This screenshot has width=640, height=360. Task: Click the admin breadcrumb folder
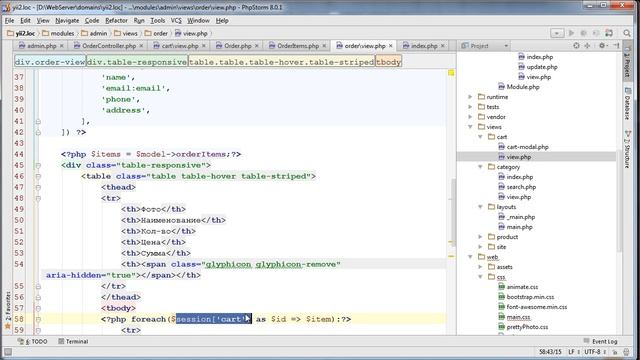(x=94, y=33)
